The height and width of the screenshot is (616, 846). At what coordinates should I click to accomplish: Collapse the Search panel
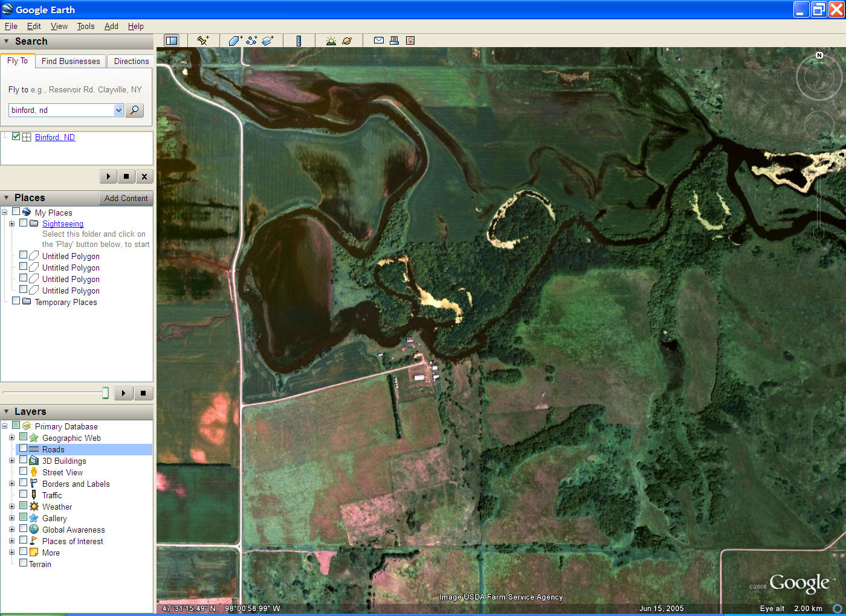click(7, 41)
